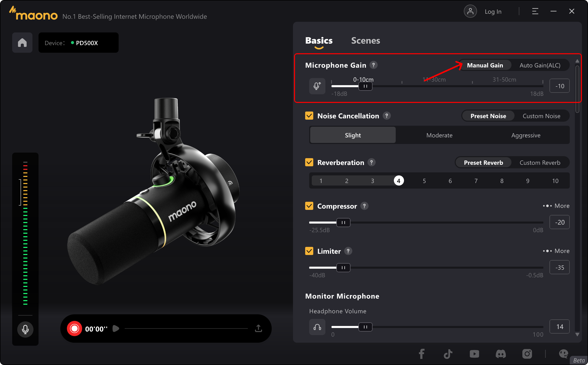Image resolution: width=588 pixels, height=365 pixels.
Task: Select Preset Reverb option
Action: (483, 163)
